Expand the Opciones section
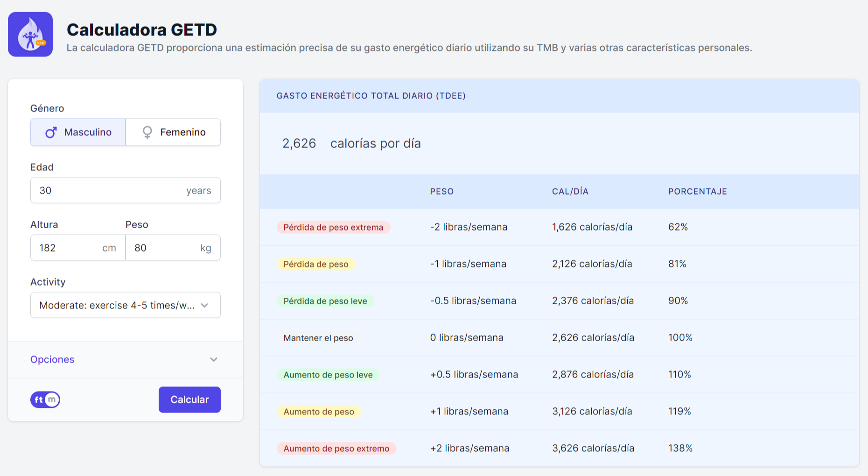The height and width of the screenshot is (476, 868). click(52, 359)
